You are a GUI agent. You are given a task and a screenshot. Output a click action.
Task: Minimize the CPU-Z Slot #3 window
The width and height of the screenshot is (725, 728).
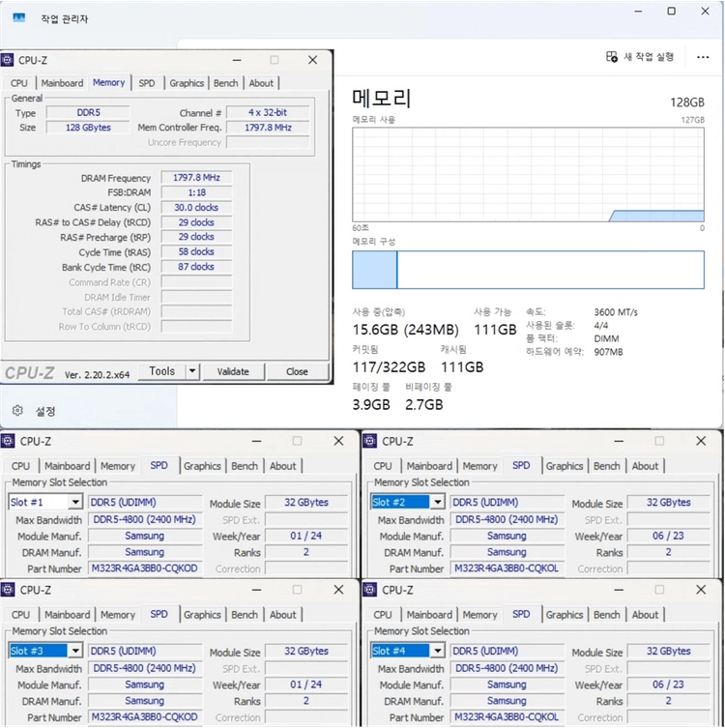coord(257,590)
